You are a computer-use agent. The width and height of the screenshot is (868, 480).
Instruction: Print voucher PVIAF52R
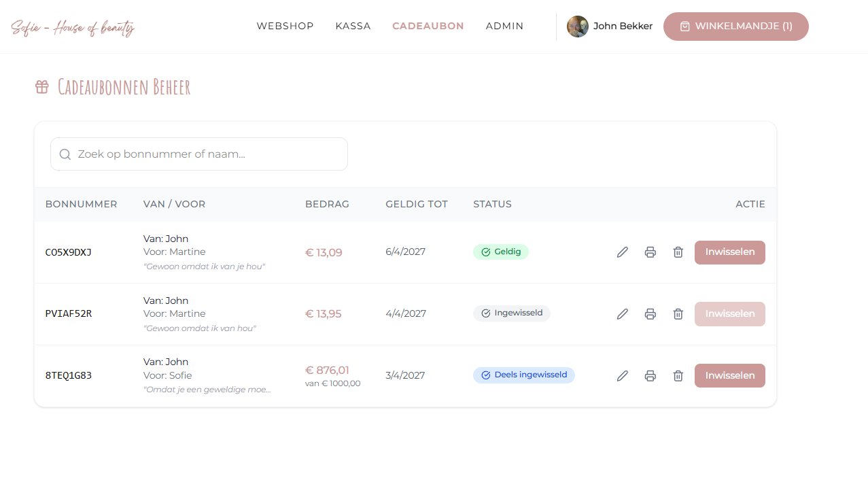coord(650,314)
